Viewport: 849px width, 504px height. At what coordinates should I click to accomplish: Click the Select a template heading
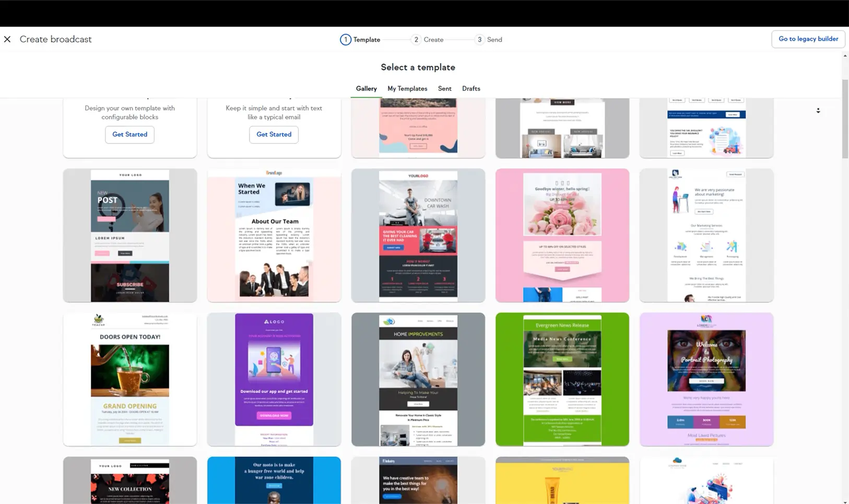pos(418,67)
